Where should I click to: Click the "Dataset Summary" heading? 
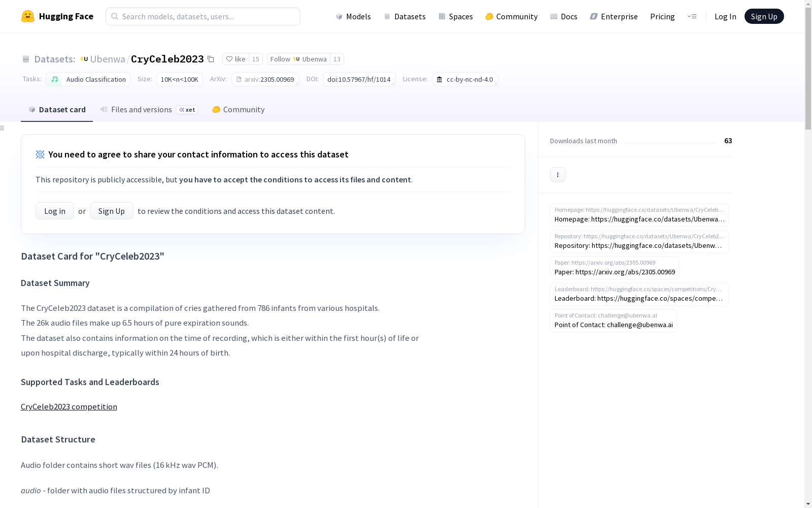point(55,283)
